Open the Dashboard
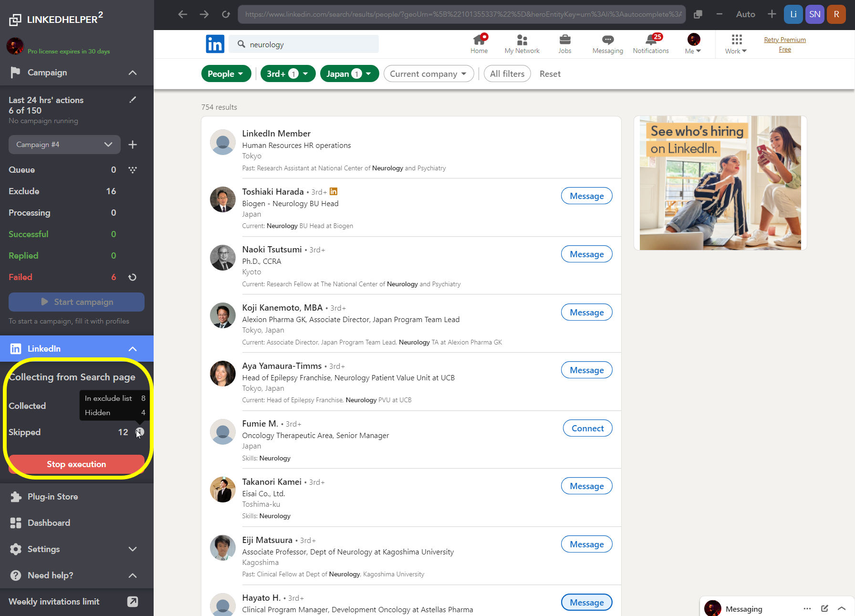Image resolution: width=855 pixels, height=616 pixels. click(x=49, y=522)
